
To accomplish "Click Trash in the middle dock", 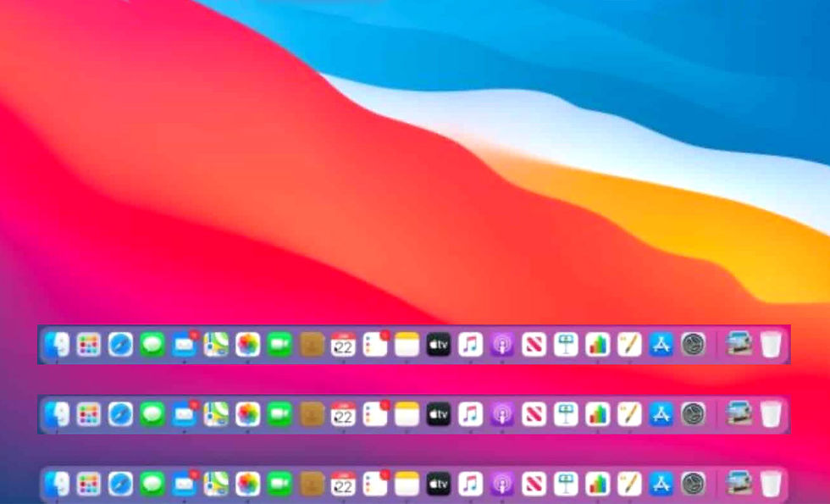I will pyautogui.click(x=772, y=414).
